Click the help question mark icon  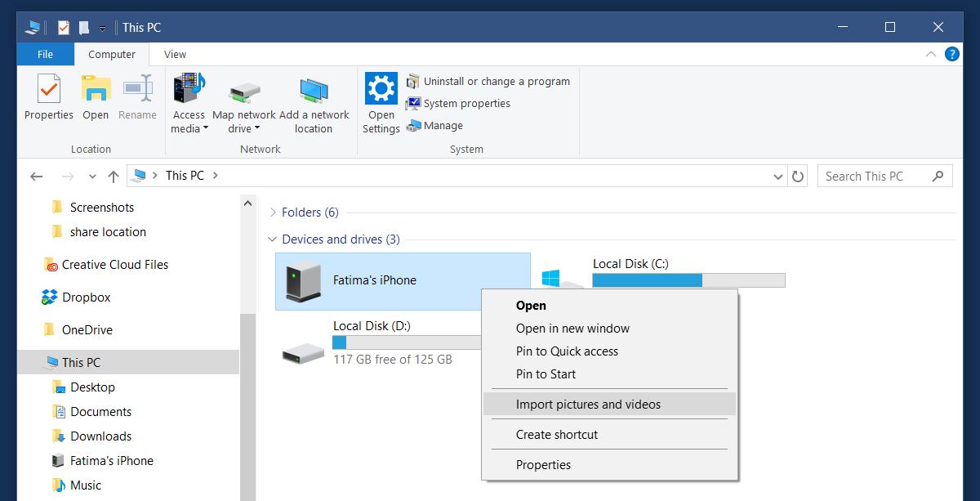(951, 54)
